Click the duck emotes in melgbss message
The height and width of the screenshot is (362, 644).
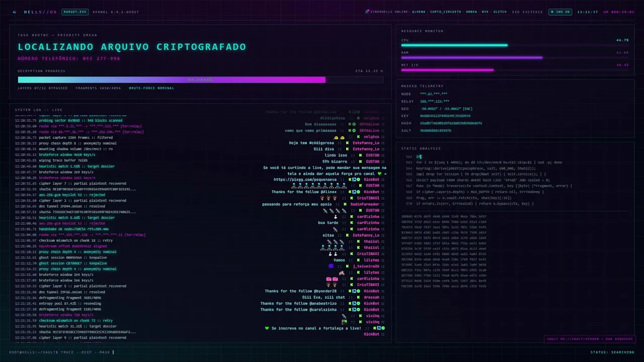pyautogui.click(x=339, y=137)
